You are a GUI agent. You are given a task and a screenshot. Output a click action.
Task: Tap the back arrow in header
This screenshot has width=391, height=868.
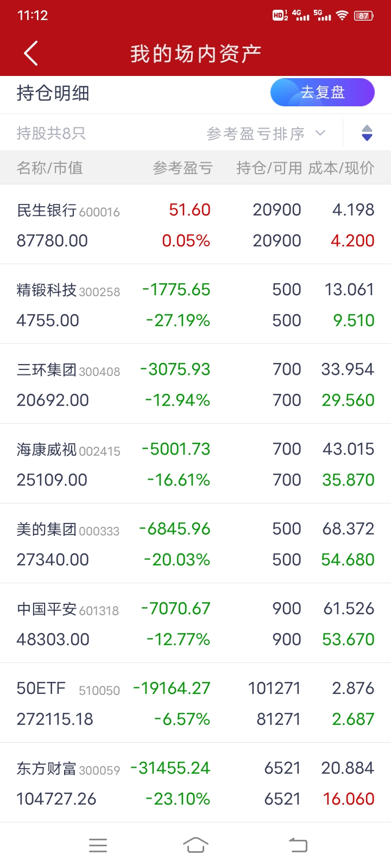[x=31, y=54]
